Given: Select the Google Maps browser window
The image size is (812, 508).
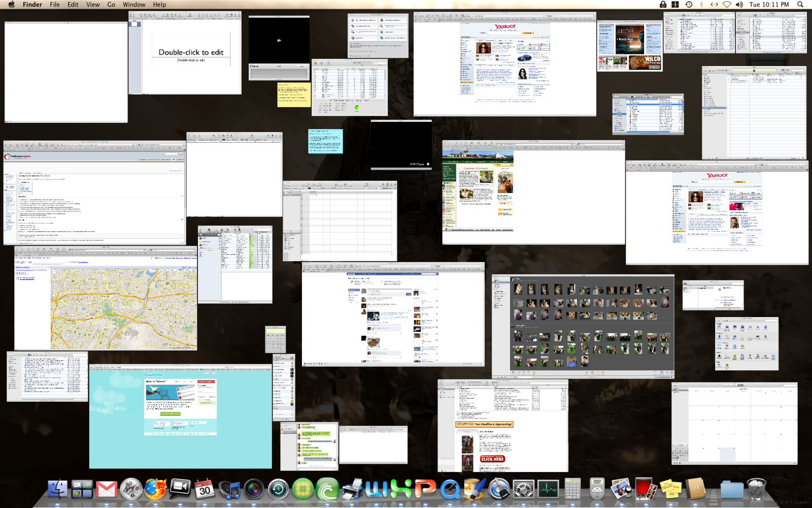Looking at the screenshot, I should (106, 298).
